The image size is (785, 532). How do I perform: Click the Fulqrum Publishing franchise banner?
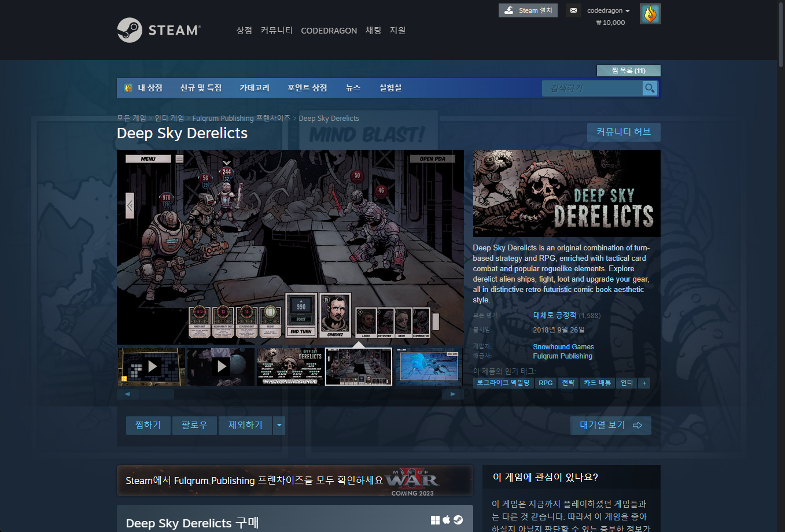[295, 481]
